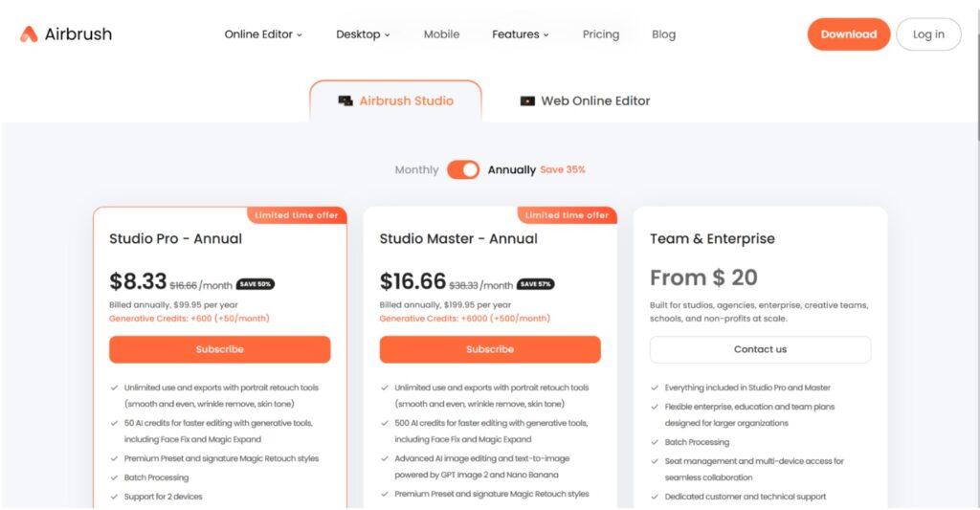Open the Mobile nav item
The width and height of the screenshot is (980, 510).
441,34
